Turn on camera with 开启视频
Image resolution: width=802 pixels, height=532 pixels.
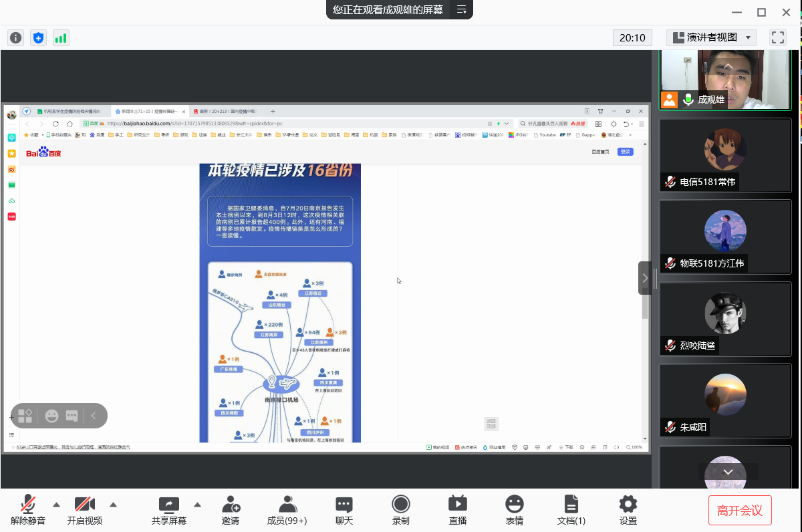click(85, 510)
